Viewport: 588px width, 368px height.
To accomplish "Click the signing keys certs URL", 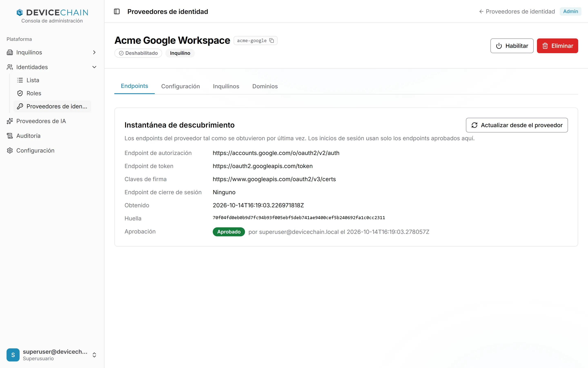I will [274, 179].
